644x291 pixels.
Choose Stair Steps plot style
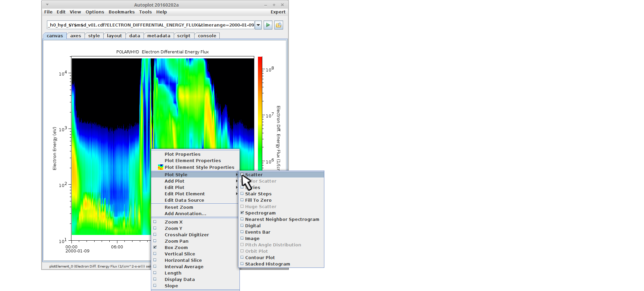281,194
